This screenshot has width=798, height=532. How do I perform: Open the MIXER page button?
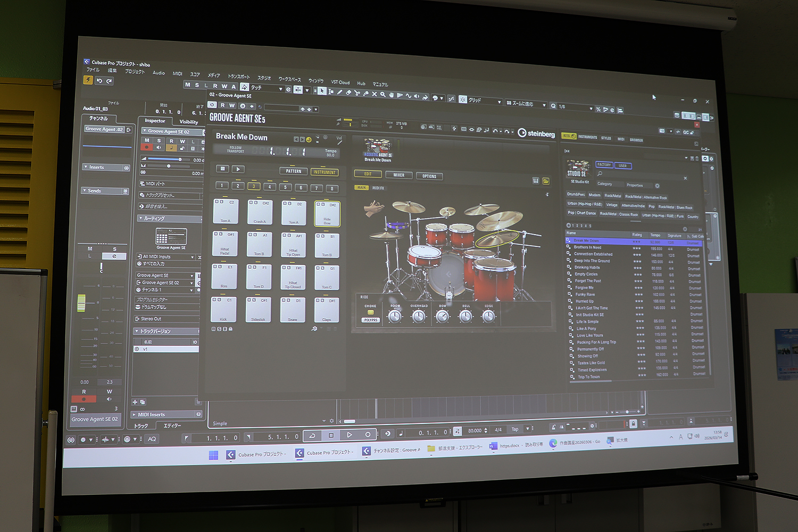pos(398,175)
